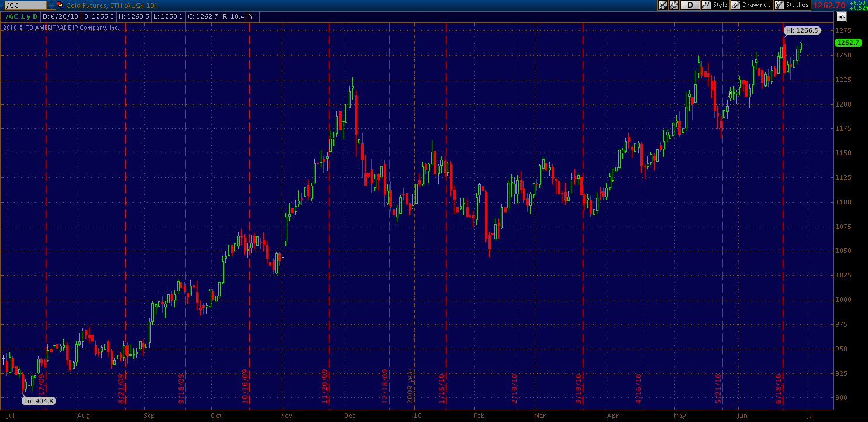Click the 2009 year marker label
The width and height of the screenshot is (868, 422).
click(x=411, y=387)
